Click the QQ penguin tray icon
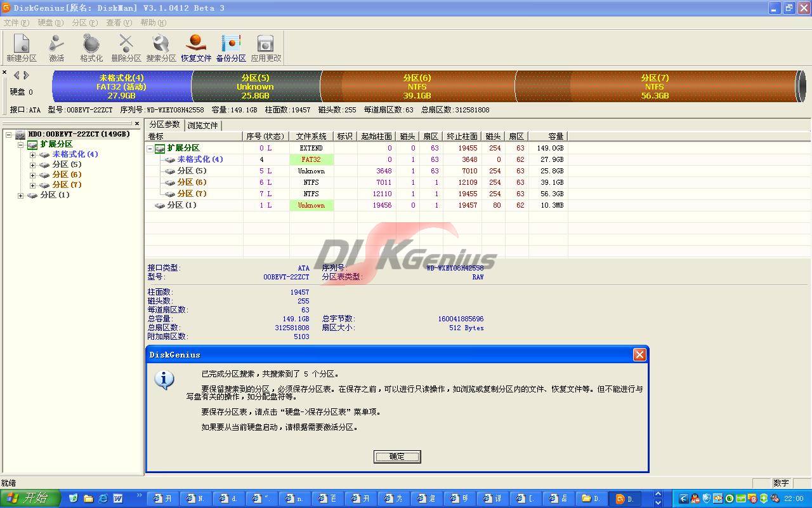812x508 pixels. click(x=695, y=498)
